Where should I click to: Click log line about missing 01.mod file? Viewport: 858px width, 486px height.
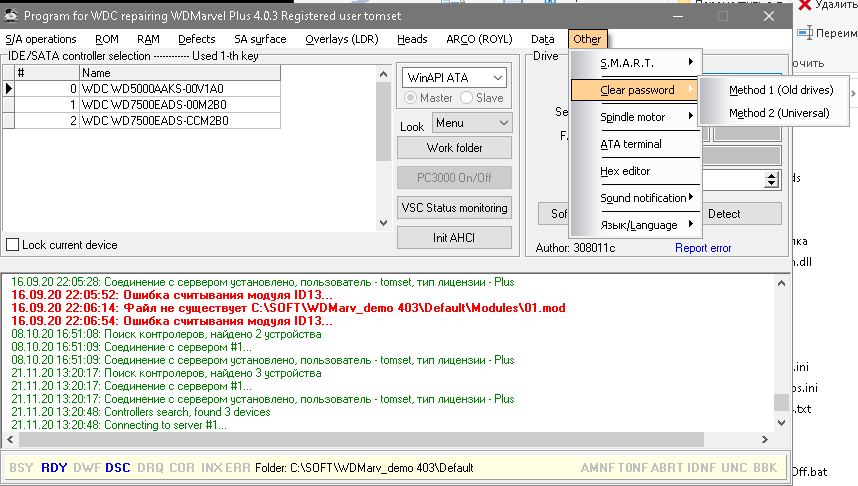tap(288, 308)
